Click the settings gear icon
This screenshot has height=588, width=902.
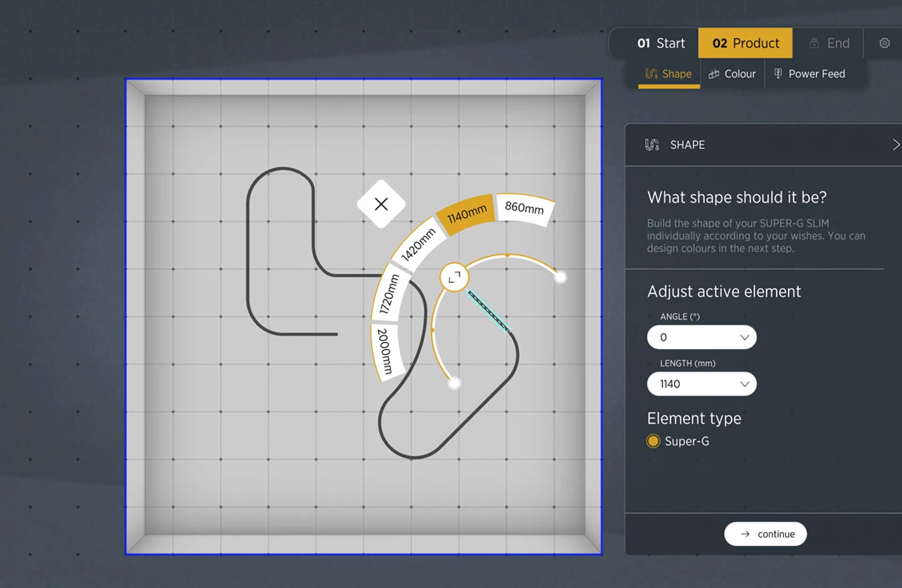[x=884, y=43]
